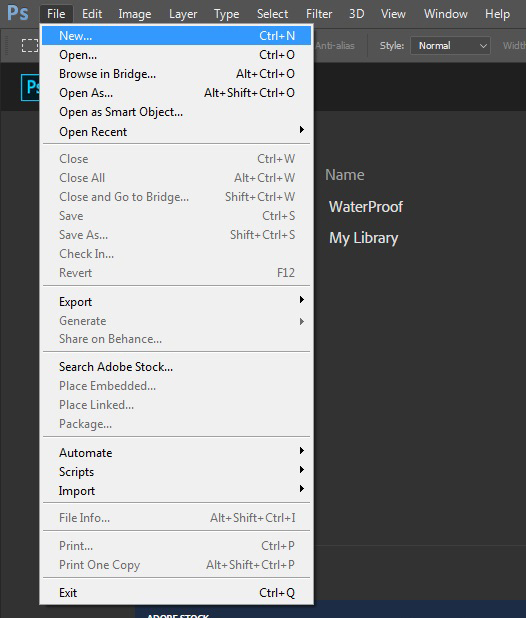This screenshot has height=618, width=526.
Task: Choose Open... from the File menu
Action: pos(177,55)
